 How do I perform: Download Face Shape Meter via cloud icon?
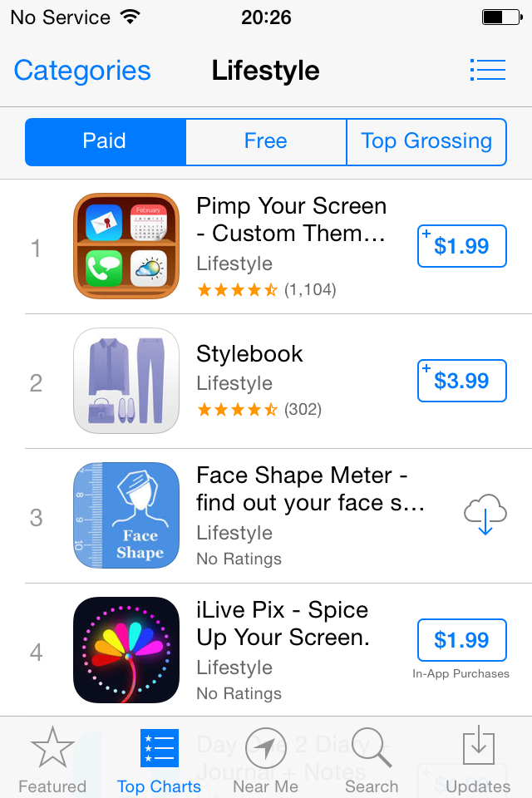(x=485, y=515)
